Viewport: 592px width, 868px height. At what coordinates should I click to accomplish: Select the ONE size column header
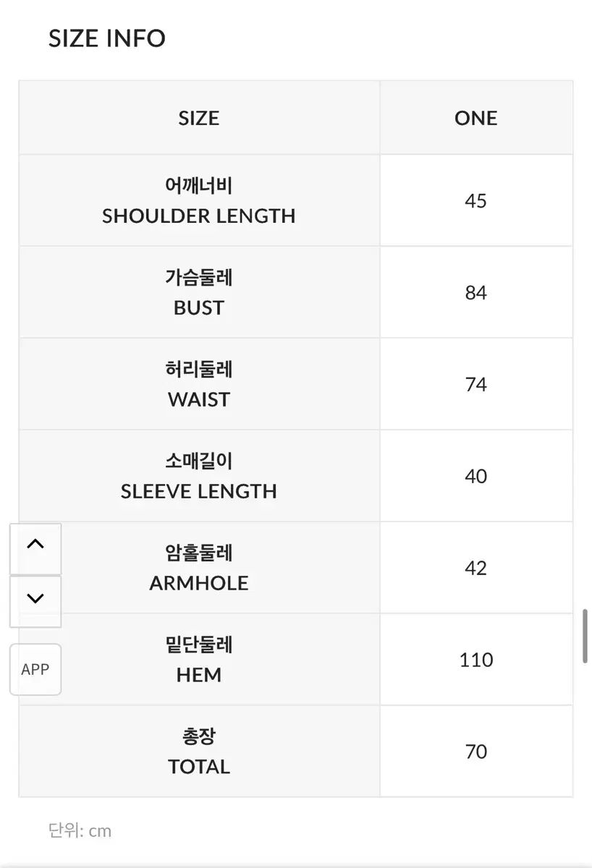[x=475, y=118]
